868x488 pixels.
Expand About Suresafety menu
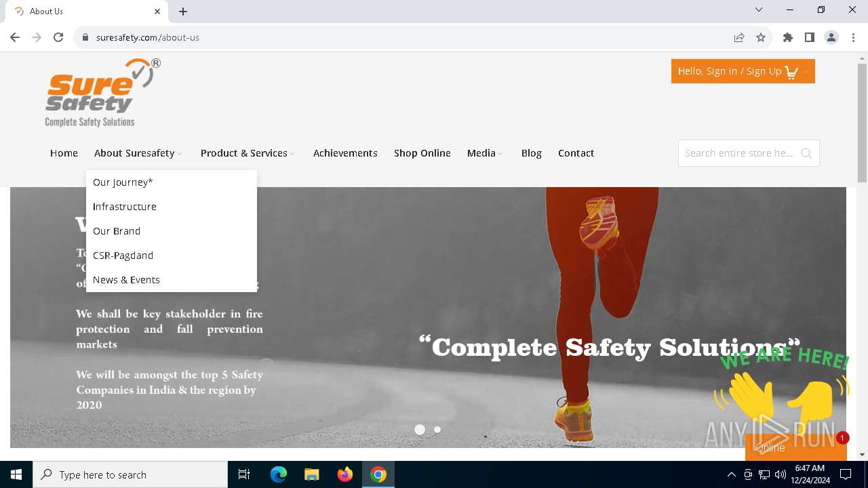click(x=138, y=153)
